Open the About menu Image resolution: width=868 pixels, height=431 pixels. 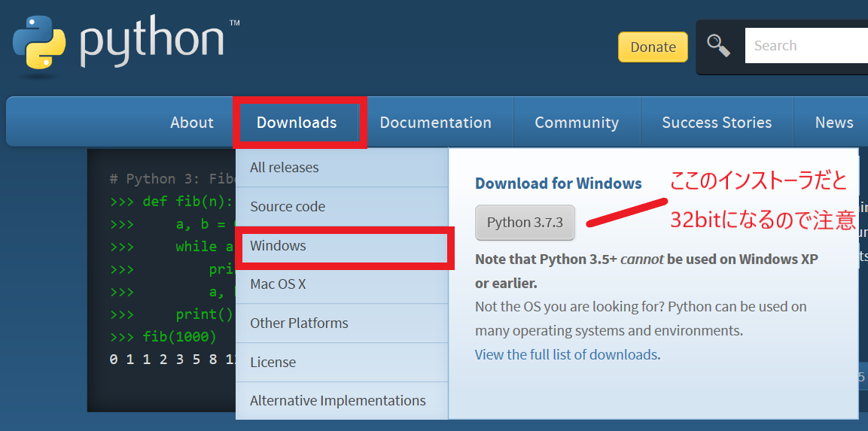(x=192, y=123)
